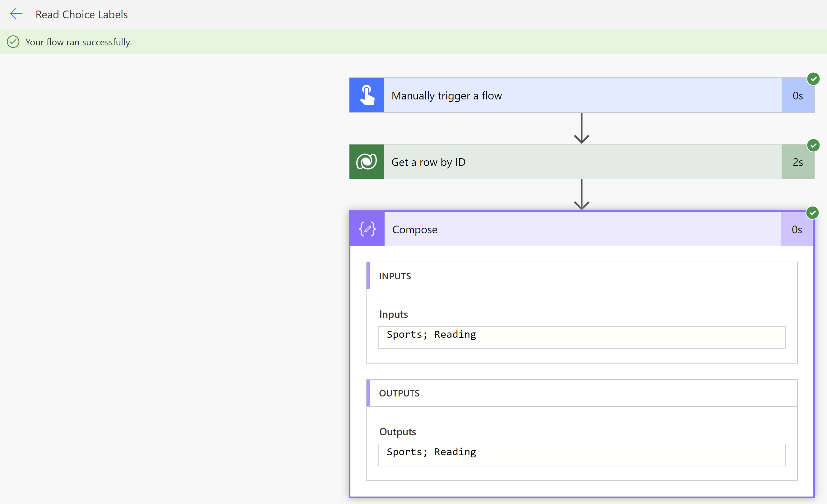Click the INPUTS section header
Image resolution: width=827 pixels, height=504 pixels.
(x=395, y=276)
